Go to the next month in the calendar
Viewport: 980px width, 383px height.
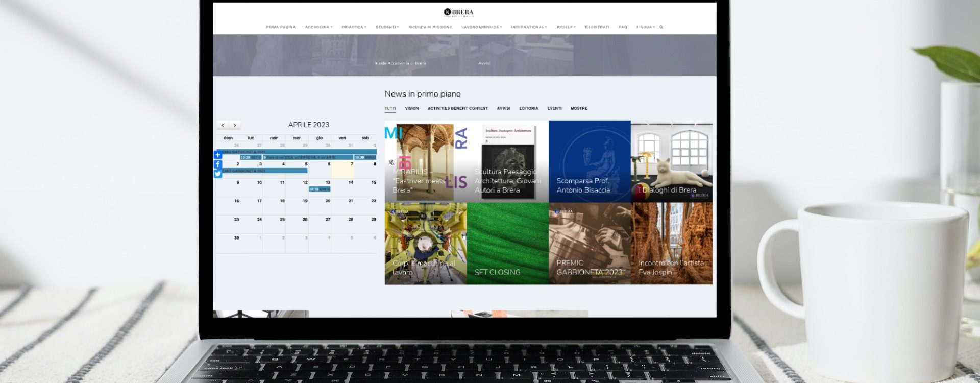point(235,125)
